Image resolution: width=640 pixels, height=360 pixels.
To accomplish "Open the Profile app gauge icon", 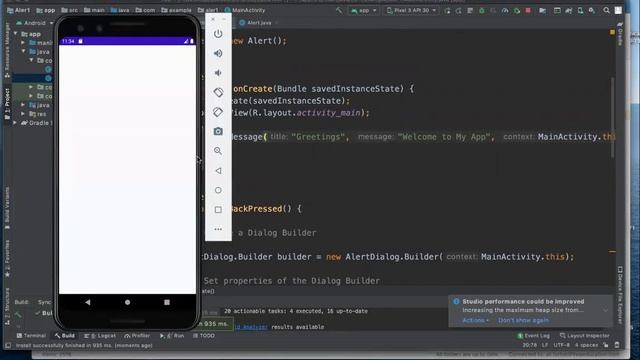I will click(x=505, y=11).
